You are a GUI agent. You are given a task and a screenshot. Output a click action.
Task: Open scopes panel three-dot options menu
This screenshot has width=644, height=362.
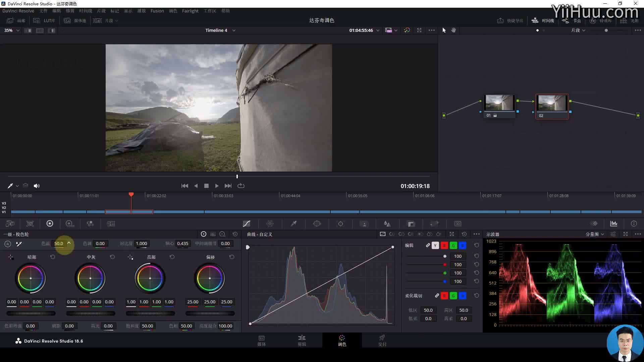638,234
